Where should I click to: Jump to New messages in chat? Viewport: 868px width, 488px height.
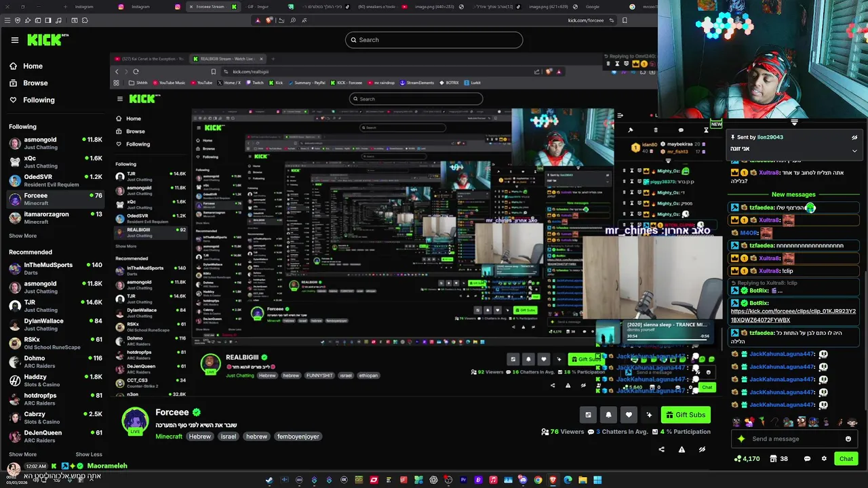[x=793, y=195]
